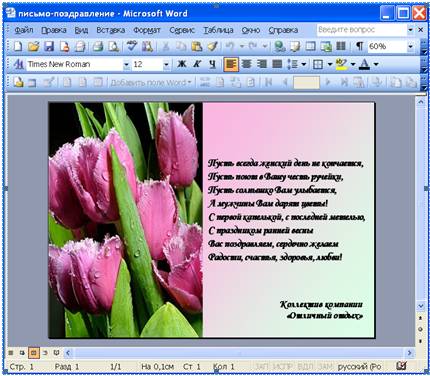Run the spelling check icon

tap(132, 46)
